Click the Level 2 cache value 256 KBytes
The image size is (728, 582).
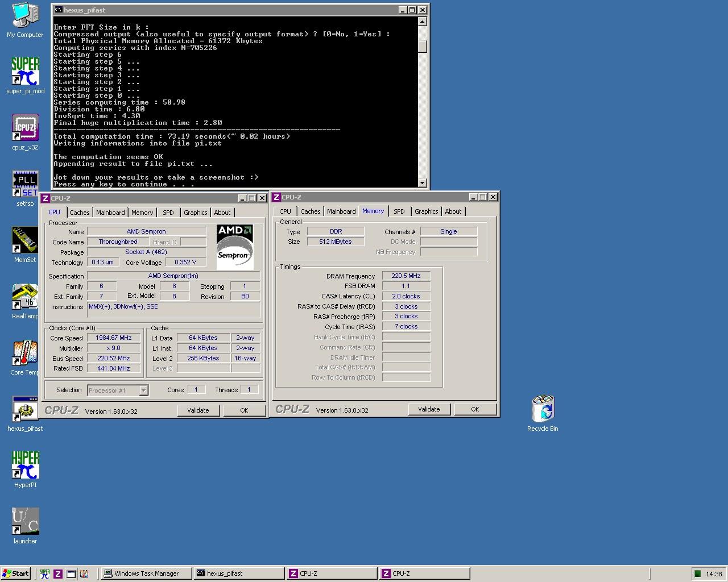click(x=203, y=358)
